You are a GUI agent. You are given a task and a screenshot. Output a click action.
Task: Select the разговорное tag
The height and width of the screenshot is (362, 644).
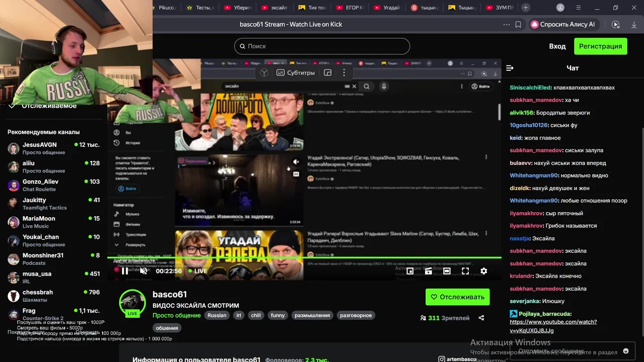[x=356, y=315]
